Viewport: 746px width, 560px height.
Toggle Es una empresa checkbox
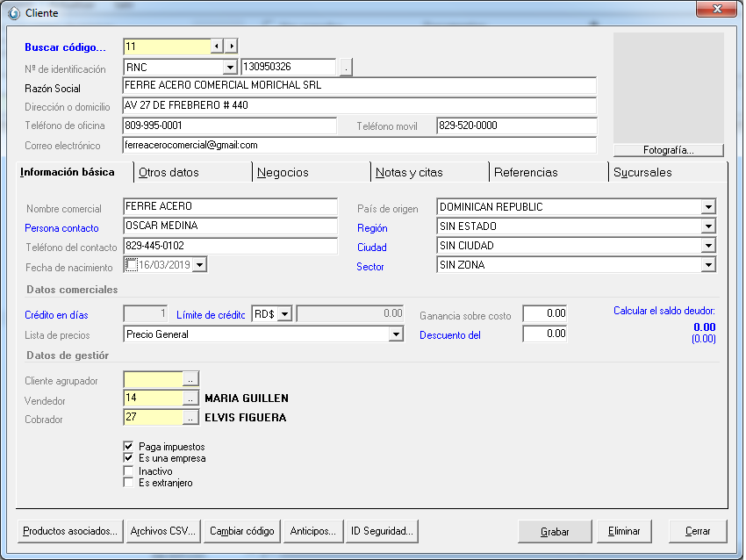pyautogui.click(x=129, y=458)
